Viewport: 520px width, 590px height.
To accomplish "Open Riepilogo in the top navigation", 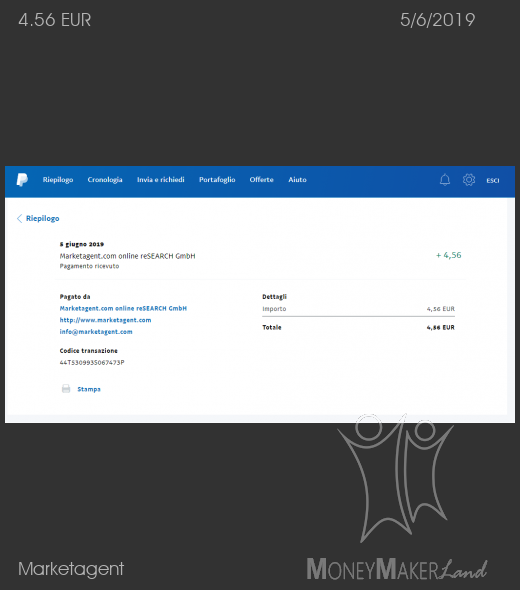I will 58,180.
